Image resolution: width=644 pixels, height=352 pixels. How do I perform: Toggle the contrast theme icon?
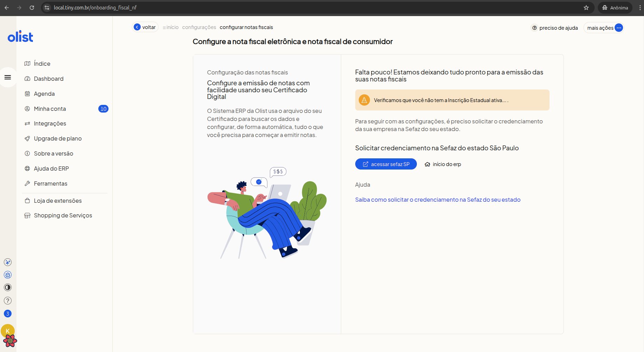pos(8,287)
